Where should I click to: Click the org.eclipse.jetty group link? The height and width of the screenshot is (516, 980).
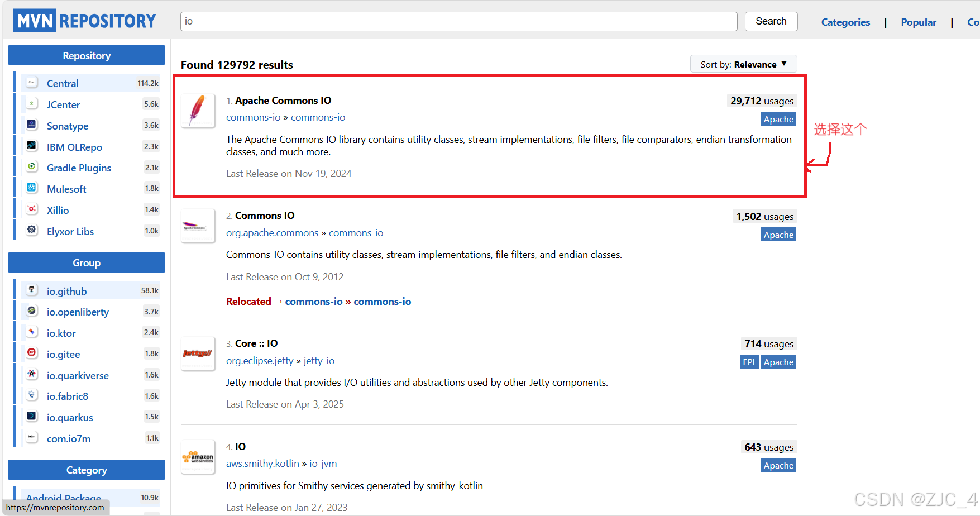(x=260, y=361)
